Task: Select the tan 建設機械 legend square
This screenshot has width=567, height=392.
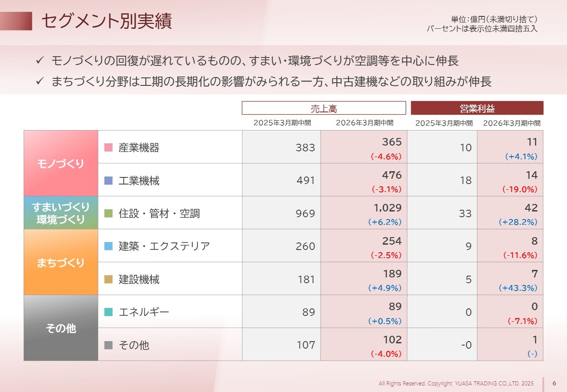Action: (109, 279)
